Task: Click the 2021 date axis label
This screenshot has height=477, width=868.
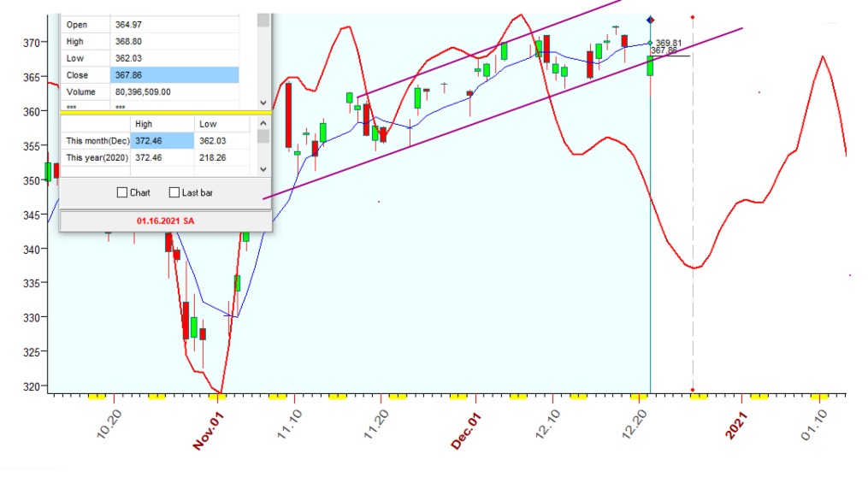Action: click(x=736, y=426)
